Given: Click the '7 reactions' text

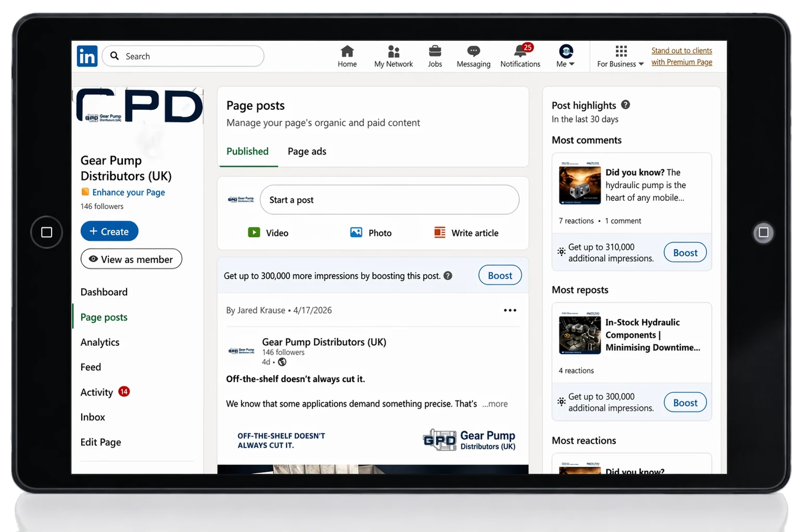Looking at the screenshot, I should click(x=576, y=221).
